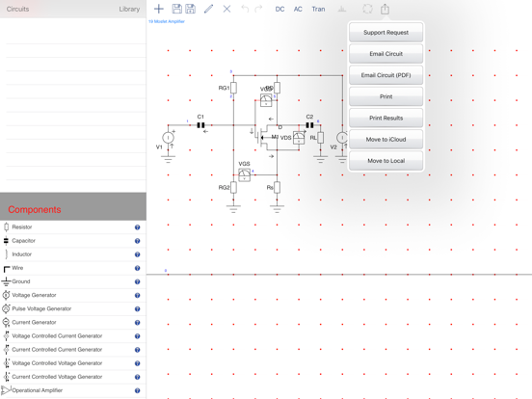Click the 19 Mosfet Amplifier title

point(167,21)
